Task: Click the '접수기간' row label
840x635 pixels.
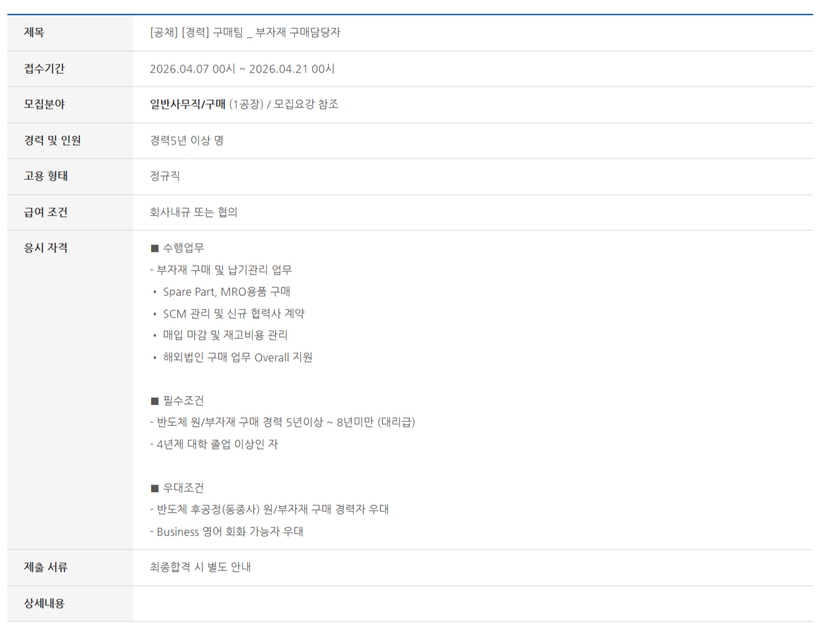Action: tap(44, 68)
